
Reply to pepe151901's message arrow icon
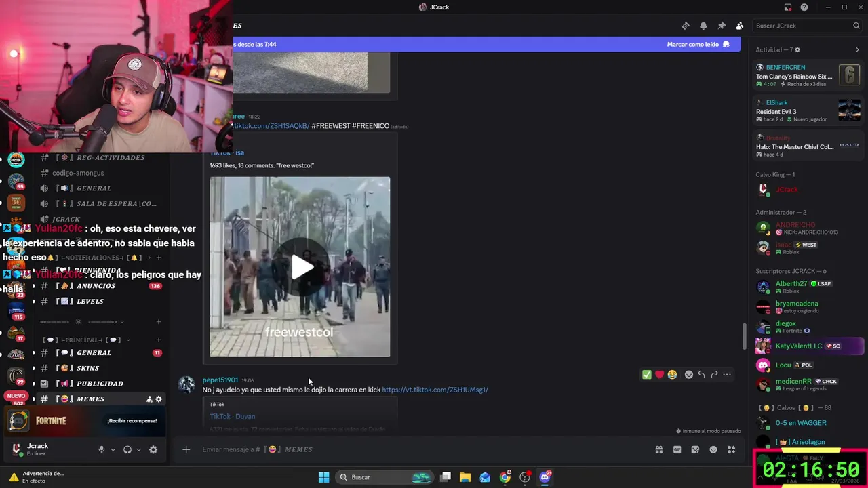[701, 375]
